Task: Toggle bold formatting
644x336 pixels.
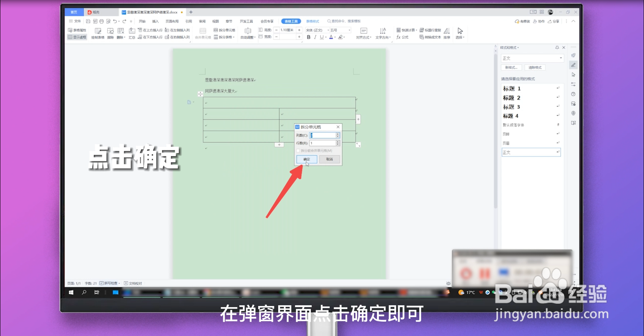Action: click(309, 37)
